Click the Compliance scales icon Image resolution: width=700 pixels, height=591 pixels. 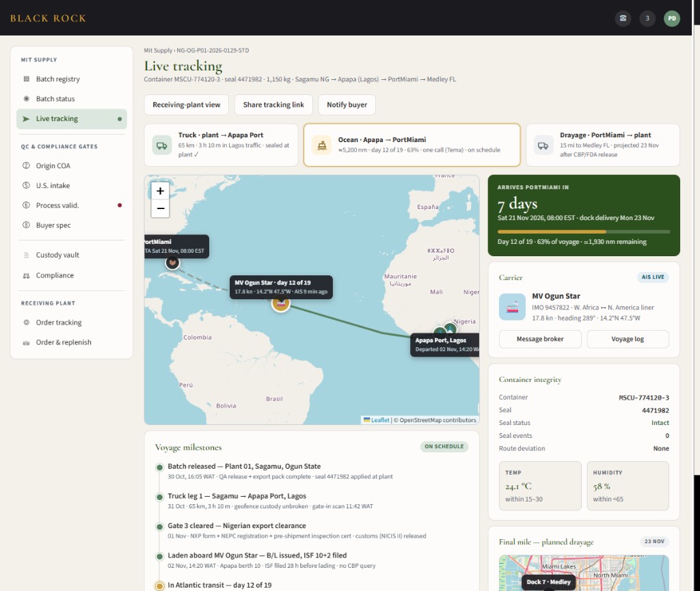click(27, 275)
